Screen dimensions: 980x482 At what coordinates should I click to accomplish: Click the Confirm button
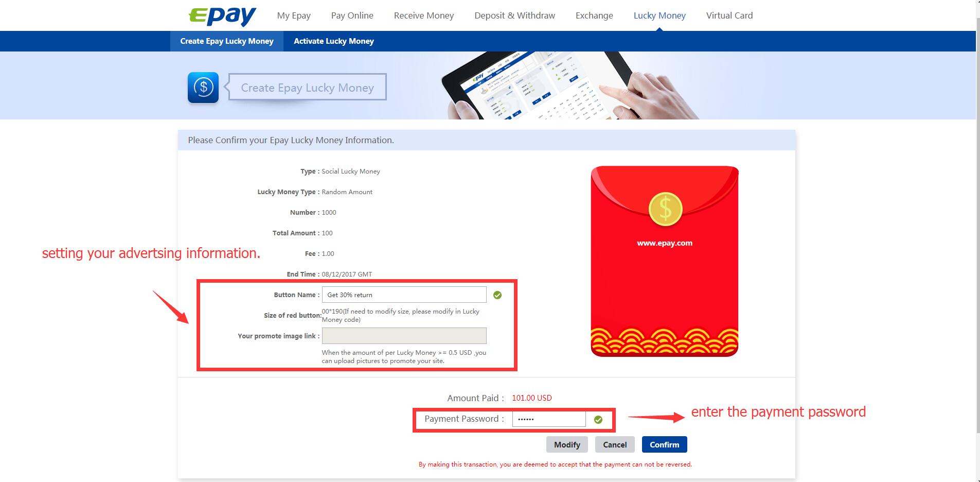(664, 444)
